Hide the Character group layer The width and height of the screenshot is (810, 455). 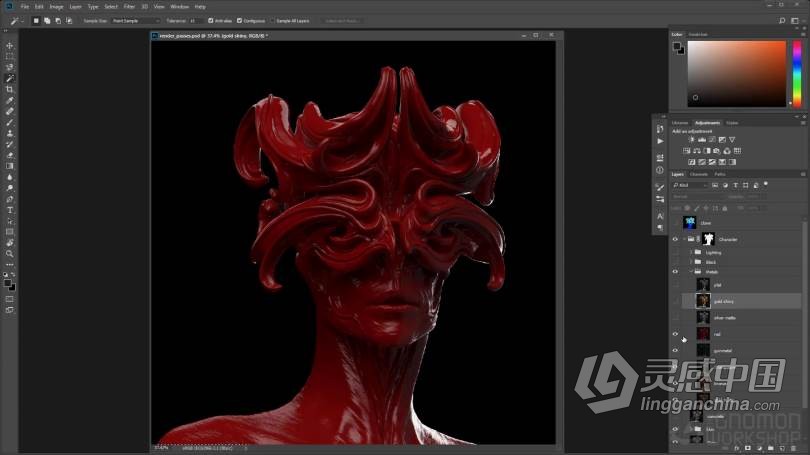tap(675, 239)
